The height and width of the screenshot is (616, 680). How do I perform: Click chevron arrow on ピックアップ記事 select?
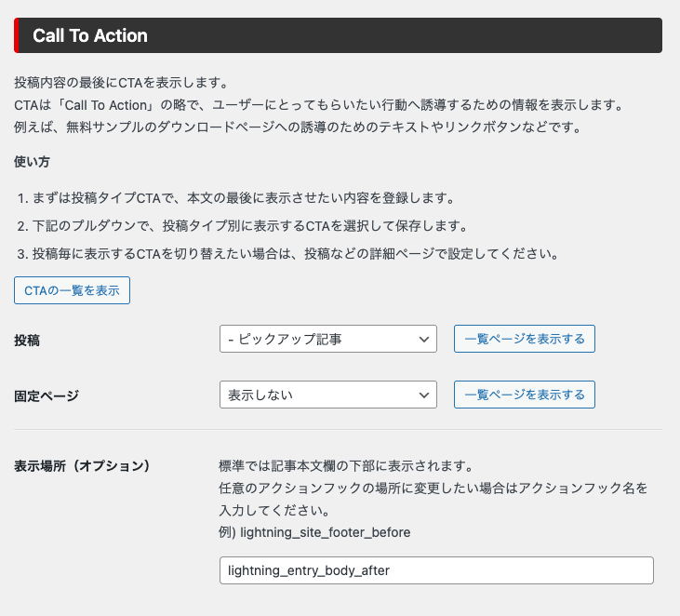[425, 340]
